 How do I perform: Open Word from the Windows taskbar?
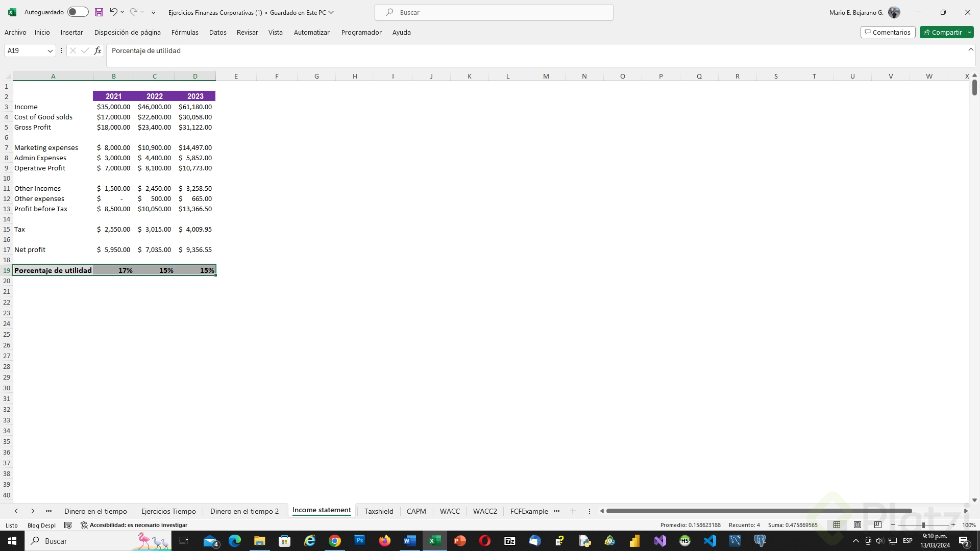(409, 541)
